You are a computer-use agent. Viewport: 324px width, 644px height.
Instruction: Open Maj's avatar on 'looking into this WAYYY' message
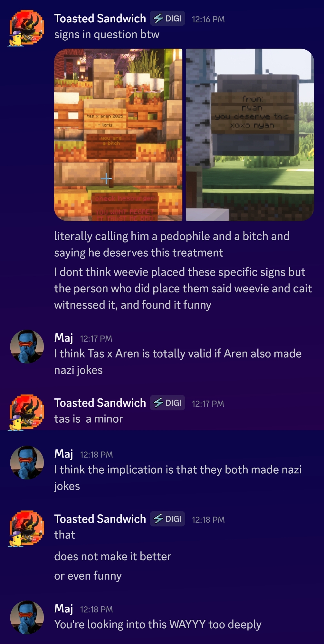click(x=27, y=617)
